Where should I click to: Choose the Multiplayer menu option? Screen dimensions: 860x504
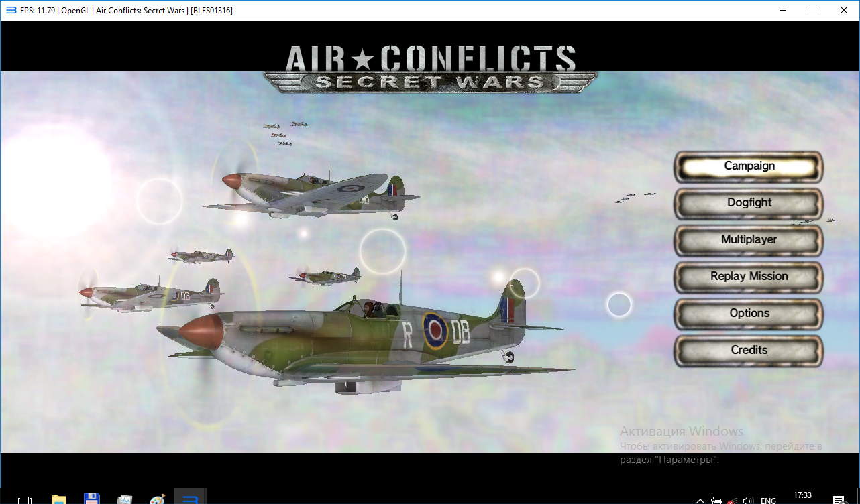coord(749,240)
